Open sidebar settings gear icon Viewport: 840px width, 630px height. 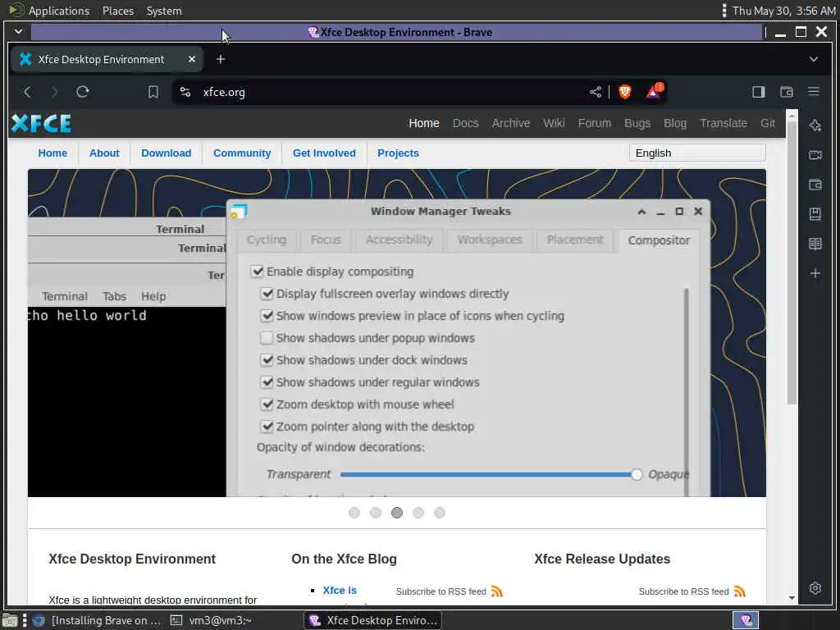click(x=815, y=587)
